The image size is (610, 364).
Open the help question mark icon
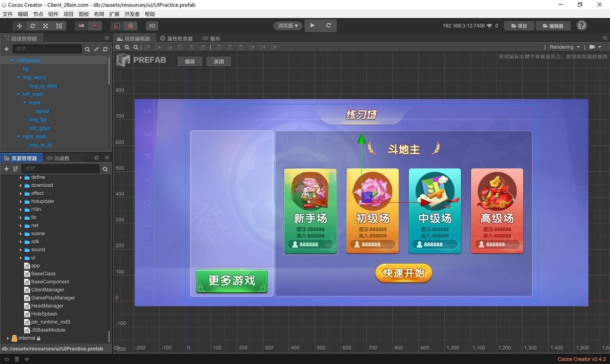pyautogui.click(x=582, y=25)
